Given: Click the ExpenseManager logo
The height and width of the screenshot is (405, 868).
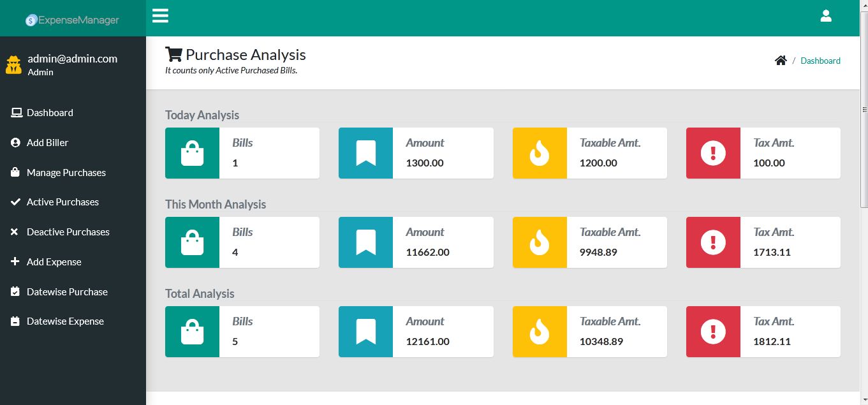Looking at the screenshot, I should coord(72,19).
